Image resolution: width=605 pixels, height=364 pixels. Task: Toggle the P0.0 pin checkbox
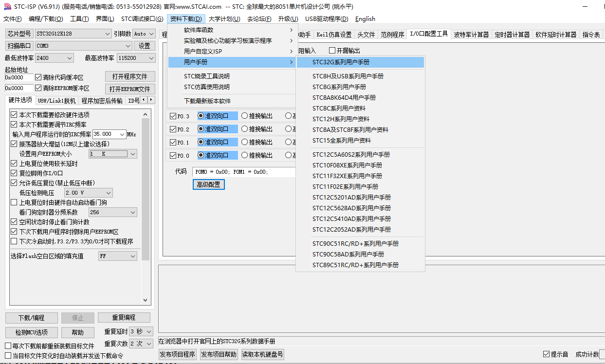(173, 156)
